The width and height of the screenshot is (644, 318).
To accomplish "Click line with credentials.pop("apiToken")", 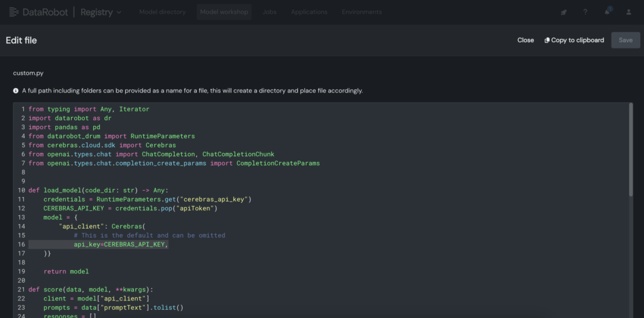I will [130, 208].
